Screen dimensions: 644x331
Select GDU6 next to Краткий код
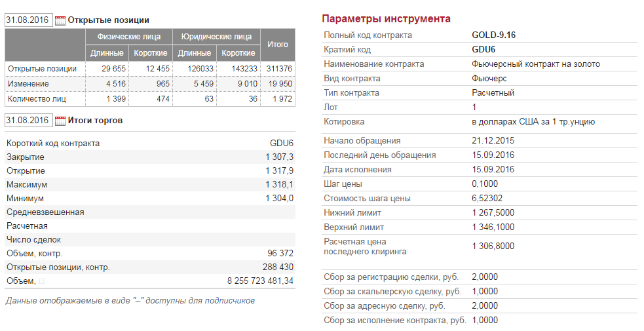tap(483, 50)
